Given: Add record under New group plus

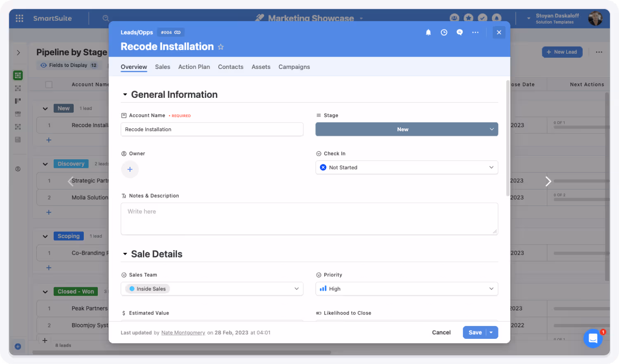Looking at the screenshot, I should click(49, 140).
